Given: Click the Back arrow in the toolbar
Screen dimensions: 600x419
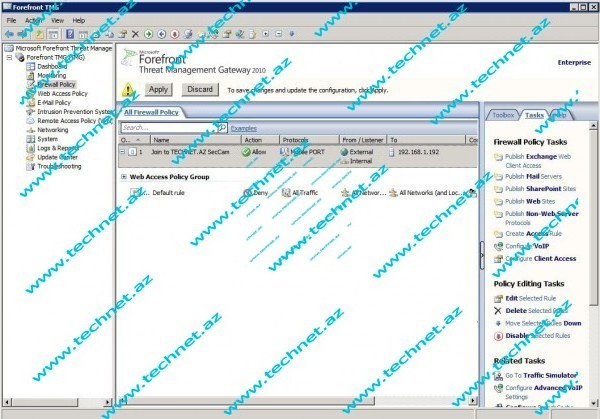Looking at the screenshot, I should tap(10, 33).
